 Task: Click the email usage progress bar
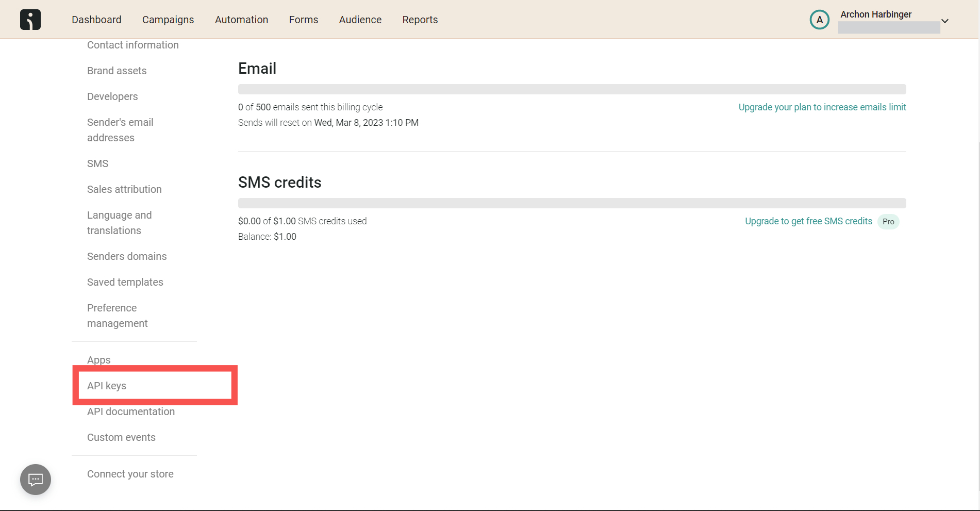(x=572, y=89)
